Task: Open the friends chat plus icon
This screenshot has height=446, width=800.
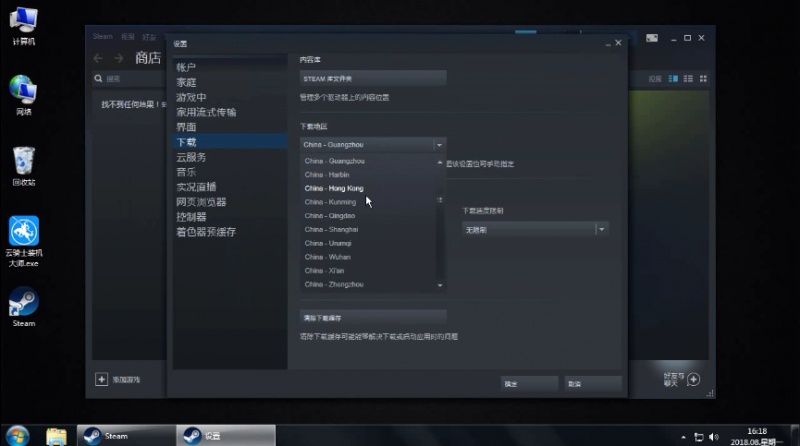Action: (693, 379)
